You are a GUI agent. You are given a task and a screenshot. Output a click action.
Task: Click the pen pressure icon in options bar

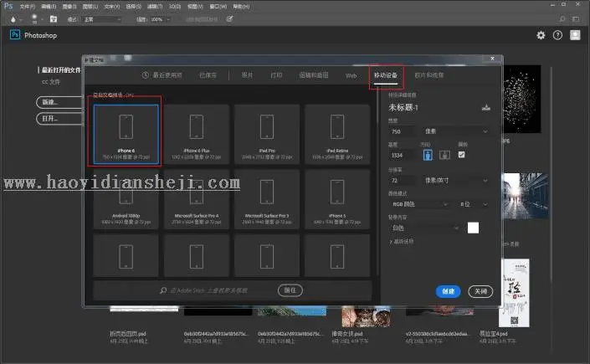coord(229,18)
